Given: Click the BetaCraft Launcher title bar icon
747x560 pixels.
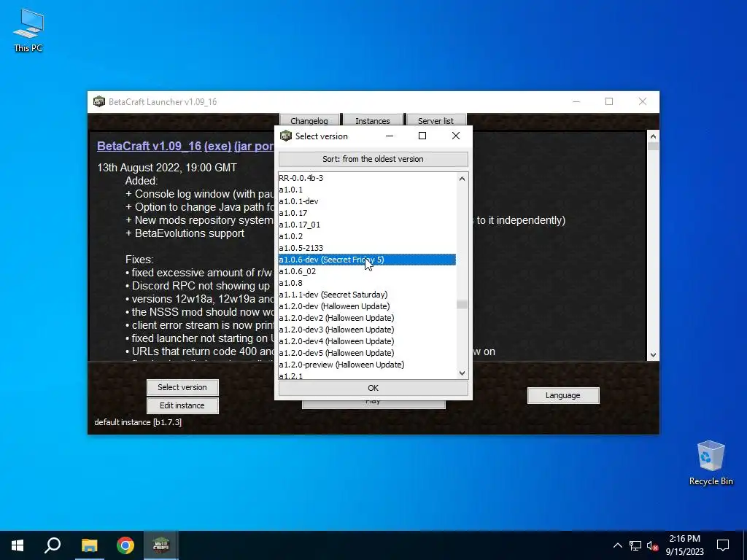Looking at the screenshot, I should [x=98, y=101].
